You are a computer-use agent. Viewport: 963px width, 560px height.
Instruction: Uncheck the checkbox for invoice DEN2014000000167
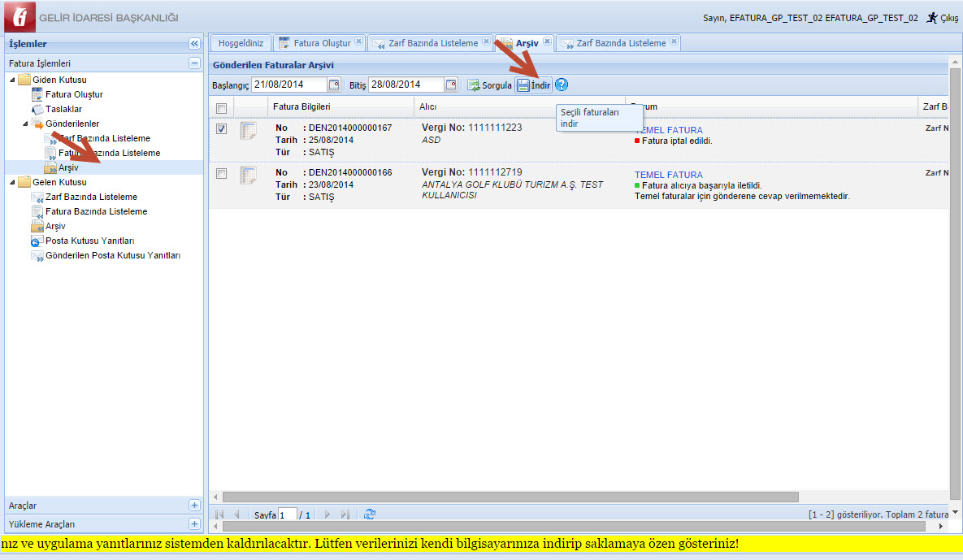222,128
